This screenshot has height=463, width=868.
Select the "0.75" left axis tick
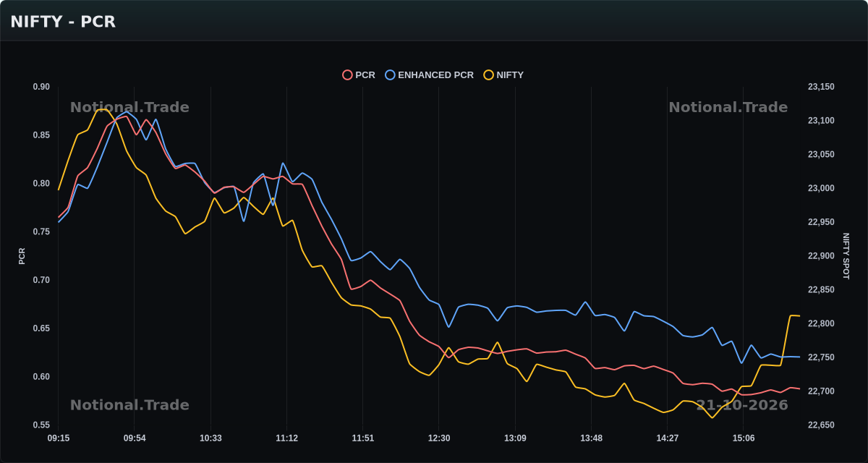tap(41, 232)
